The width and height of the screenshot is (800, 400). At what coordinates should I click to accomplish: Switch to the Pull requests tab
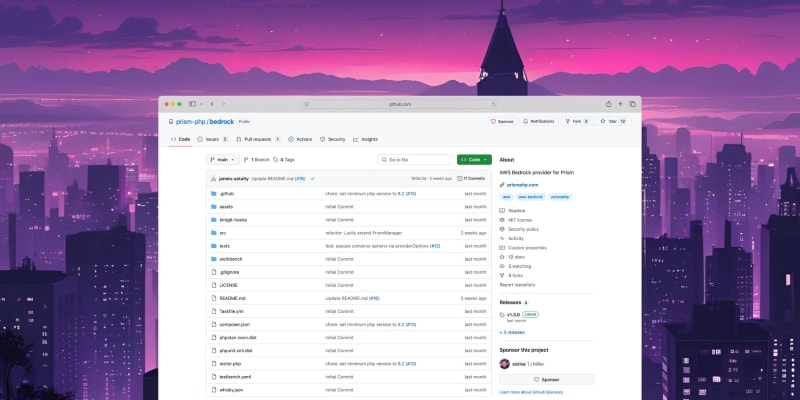258,139
